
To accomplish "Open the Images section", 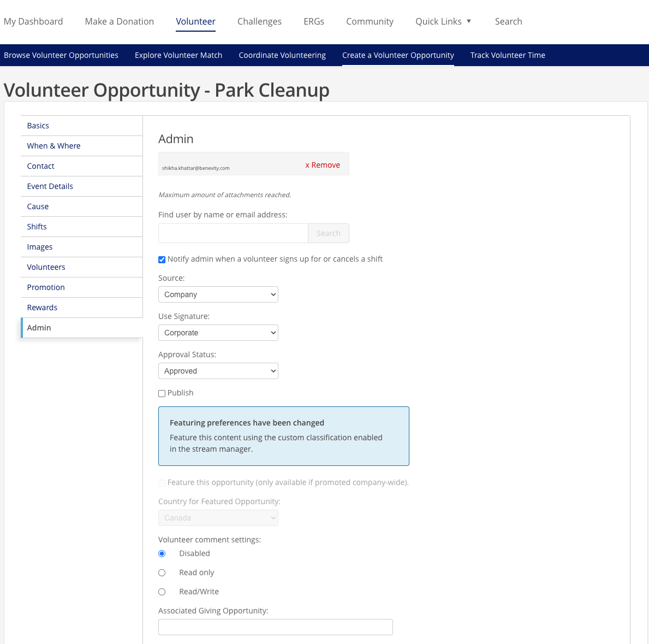I will point(81,247).
